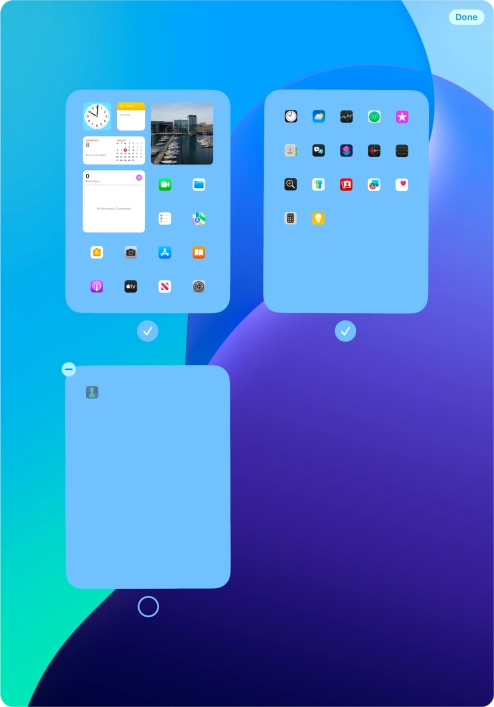Remove the third page with minus button
The height and width of the screenshot is (707, 494).
69,369
